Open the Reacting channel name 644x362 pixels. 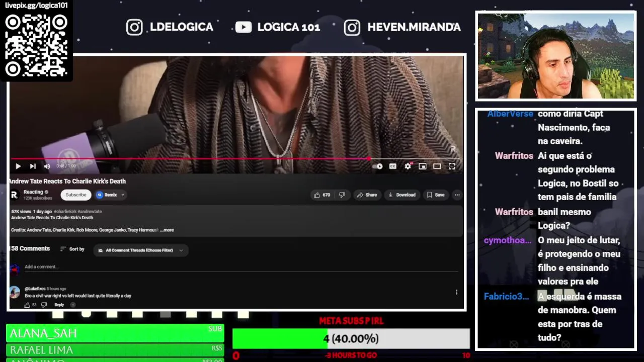pos(33,192)
